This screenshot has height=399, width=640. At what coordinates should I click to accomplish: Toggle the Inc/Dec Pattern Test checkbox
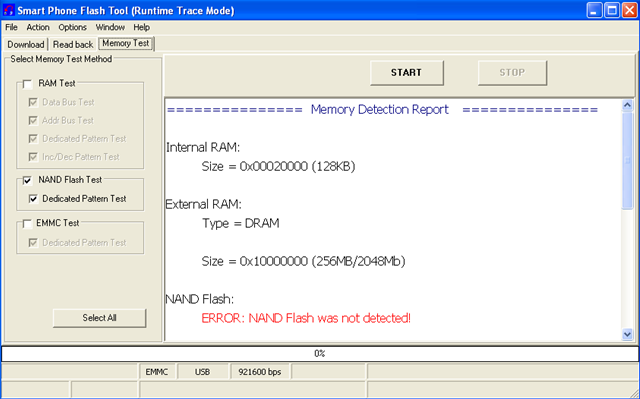[x=33, y=157]
